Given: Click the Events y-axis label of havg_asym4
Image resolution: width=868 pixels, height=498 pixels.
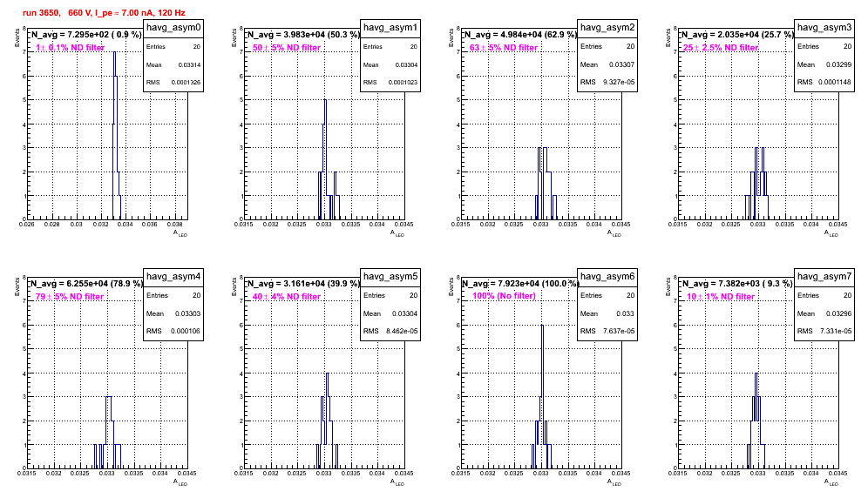Looking at the screenshot, I should [17, 286].
